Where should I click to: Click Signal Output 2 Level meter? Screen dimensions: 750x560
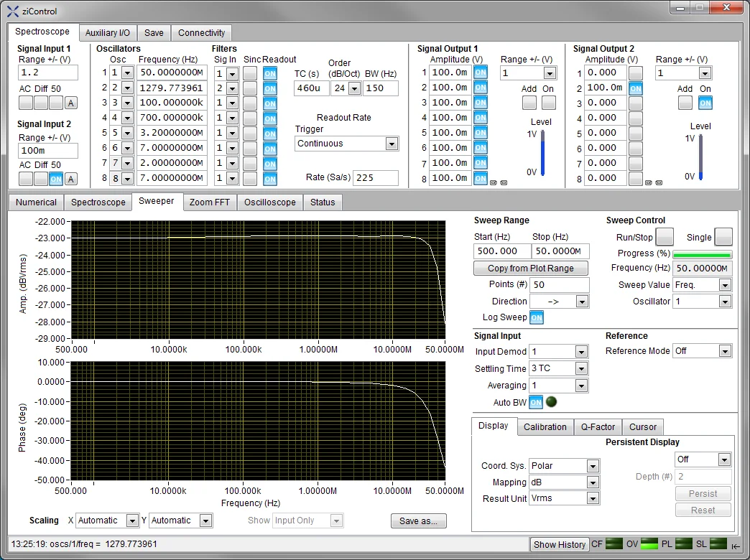click(x=700, y=157)
